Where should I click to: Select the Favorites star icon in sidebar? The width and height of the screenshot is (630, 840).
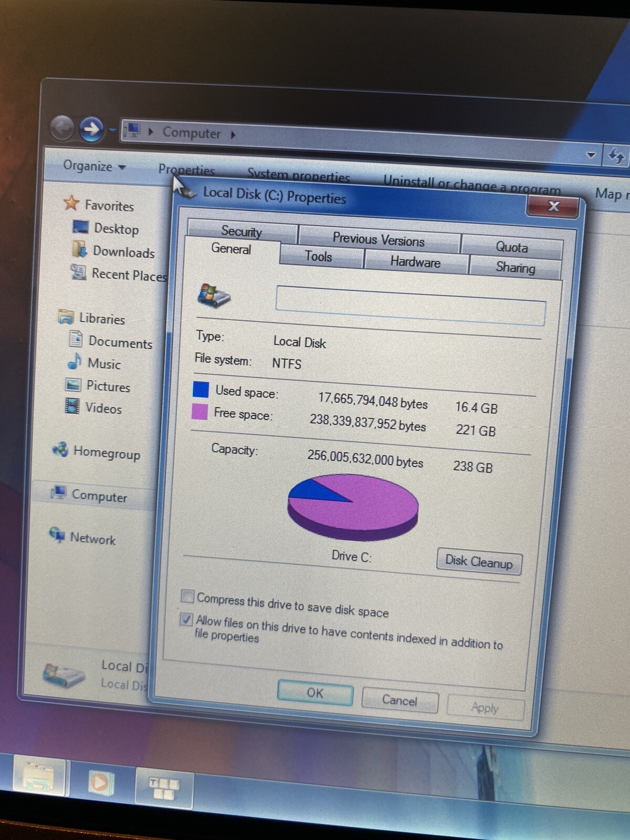click(71, 203)
